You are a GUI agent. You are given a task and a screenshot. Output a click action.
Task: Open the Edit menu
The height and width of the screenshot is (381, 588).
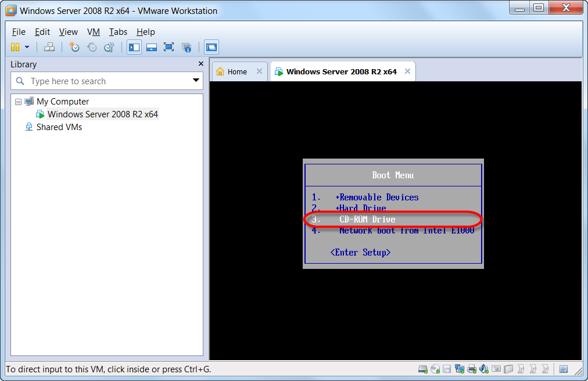coord(42,32)
